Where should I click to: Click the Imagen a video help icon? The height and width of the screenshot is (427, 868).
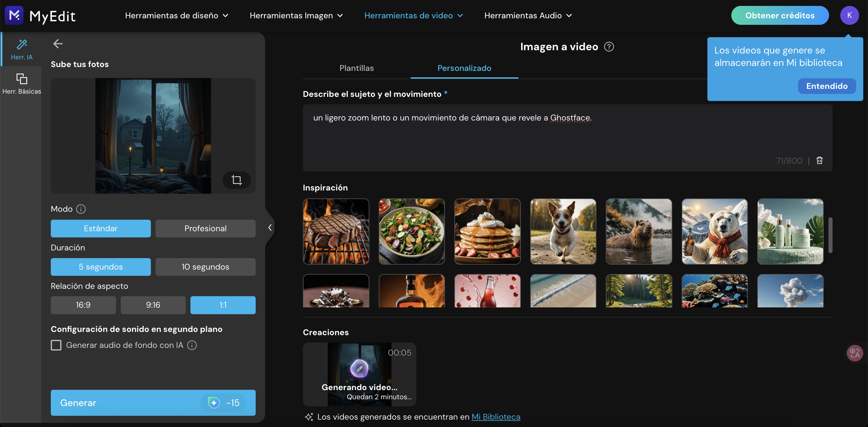tap(609, 46)
